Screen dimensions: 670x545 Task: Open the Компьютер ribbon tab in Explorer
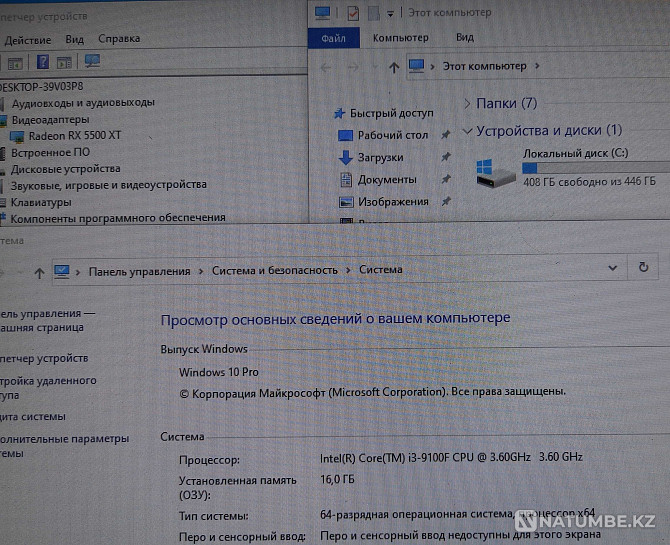tap(400, 38)
